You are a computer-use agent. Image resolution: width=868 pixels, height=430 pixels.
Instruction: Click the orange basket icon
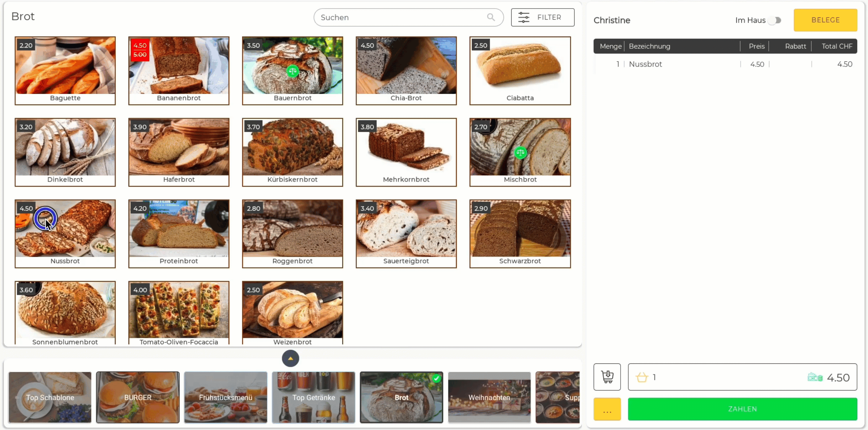click(x=642, y=377)
